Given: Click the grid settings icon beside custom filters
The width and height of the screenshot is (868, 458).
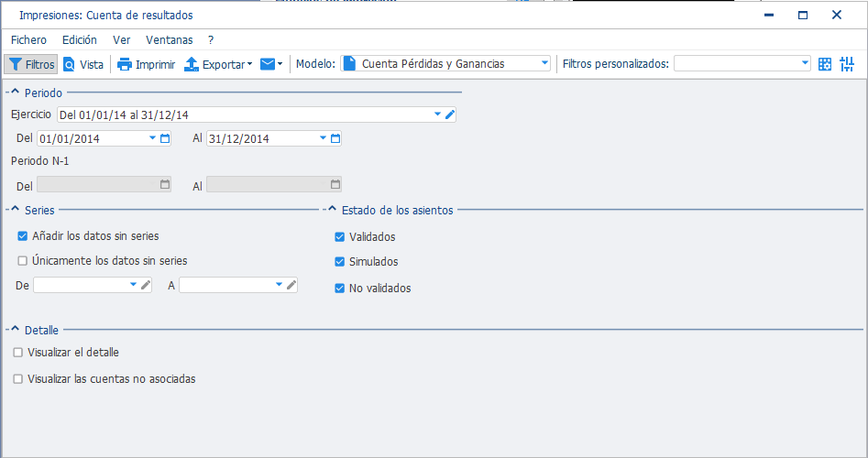Looking at the screenshot, I should tap(825, 64).
